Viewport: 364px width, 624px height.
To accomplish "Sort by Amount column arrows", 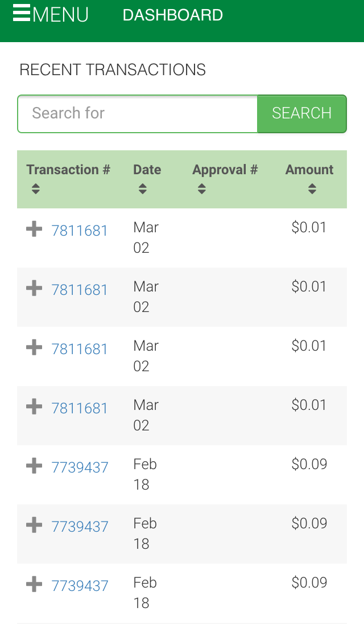I will click(312, 189).
